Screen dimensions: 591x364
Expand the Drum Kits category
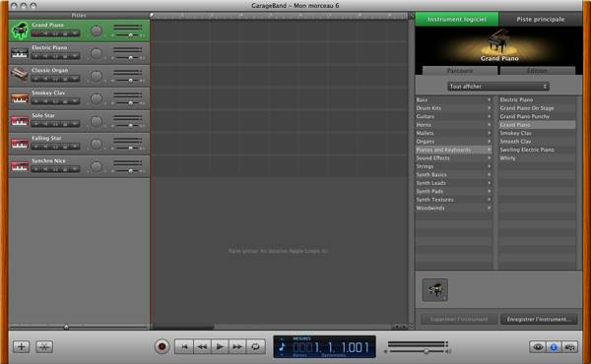tap(453, 108)
